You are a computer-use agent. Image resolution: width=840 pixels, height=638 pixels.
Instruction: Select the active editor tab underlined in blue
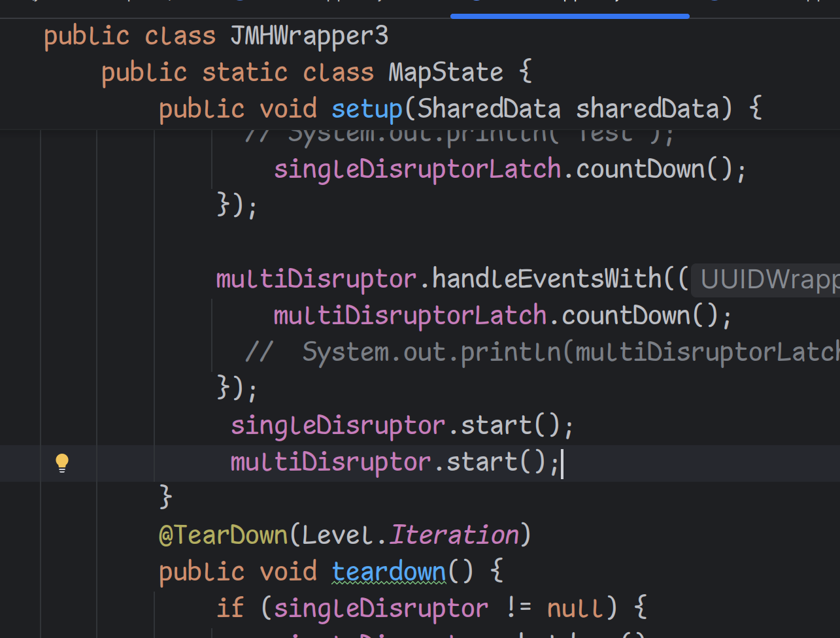coord(569,7)
